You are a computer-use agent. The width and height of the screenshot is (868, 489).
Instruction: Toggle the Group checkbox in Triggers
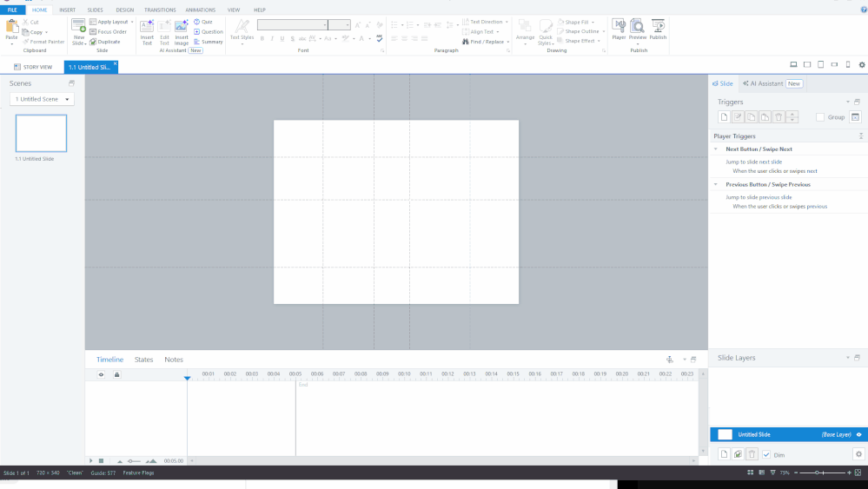point(820,117)
